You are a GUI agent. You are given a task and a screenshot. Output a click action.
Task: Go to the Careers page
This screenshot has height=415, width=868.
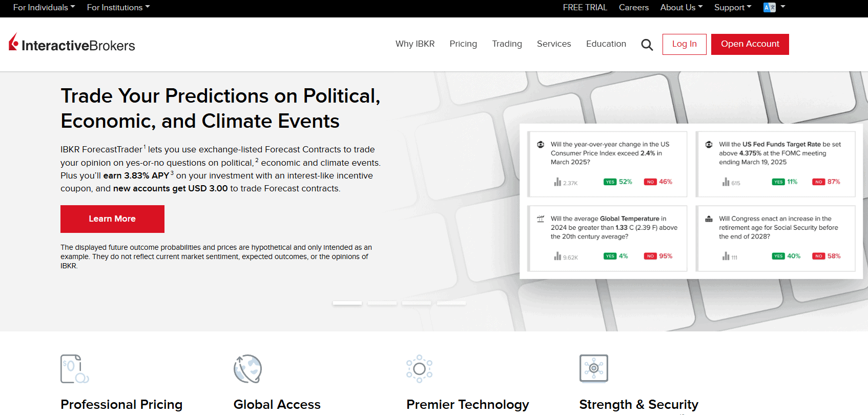pos(634,7)
